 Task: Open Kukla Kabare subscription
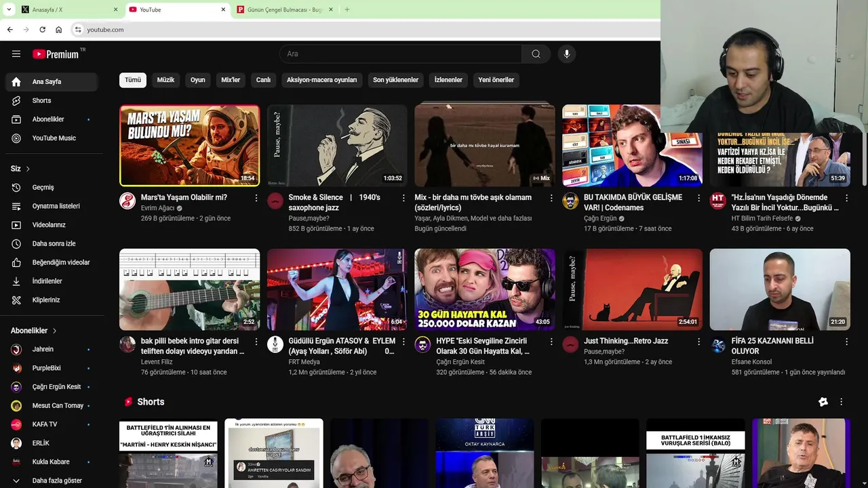coord(52,462)
